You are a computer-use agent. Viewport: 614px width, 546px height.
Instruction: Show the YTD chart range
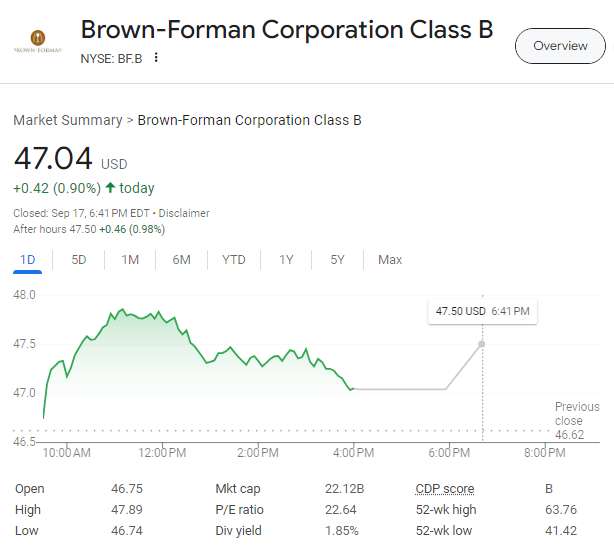pos(233,260)
